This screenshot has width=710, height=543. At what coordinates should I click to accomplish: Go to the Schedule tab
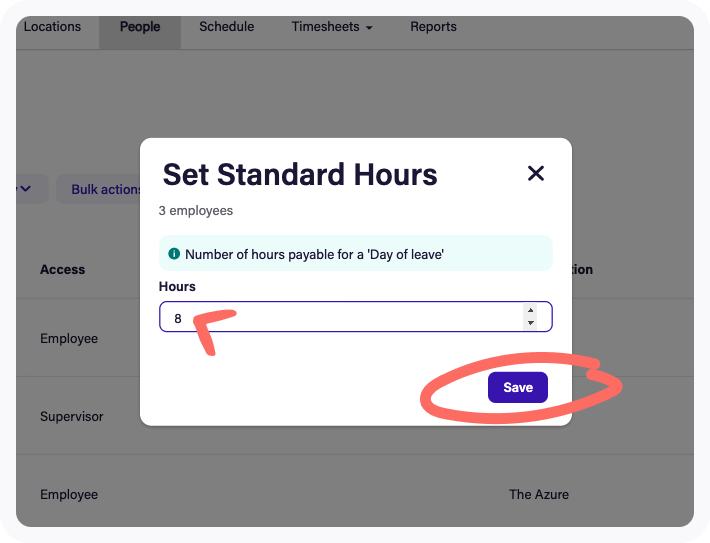[226, 27]
